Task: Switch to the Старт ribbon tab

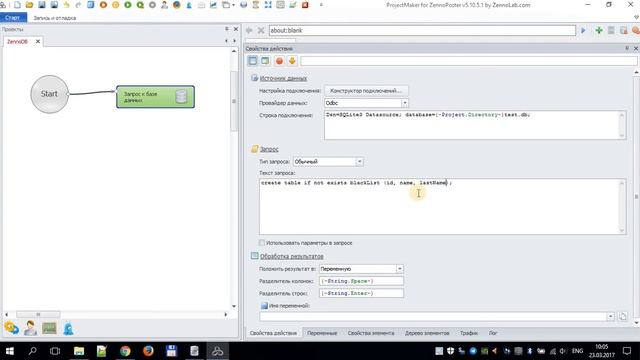Action: pyautogui.click(x=13, y=18)
